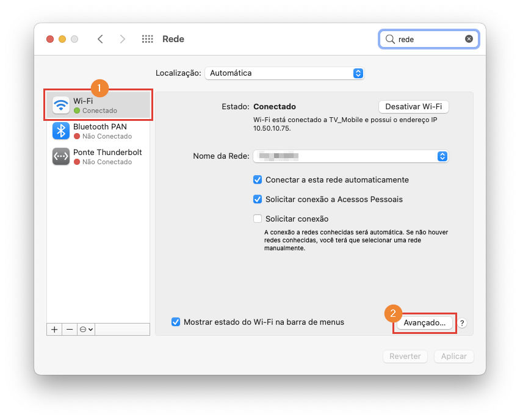The width and height of the screenshot is (520, 420).
Task: Enable the Solicitar conexão checkbox
Action: click(x=258, y=219)
